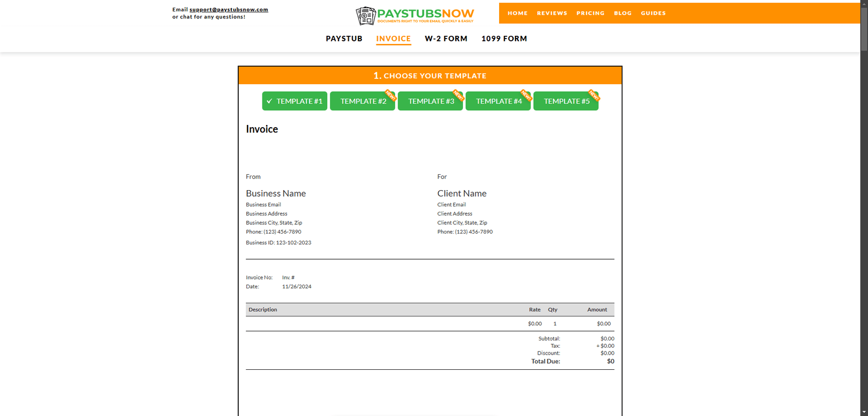The width and height of the screenshot is (868, 416).
Task: Select the Template #5 button
Action: [566, 101]
